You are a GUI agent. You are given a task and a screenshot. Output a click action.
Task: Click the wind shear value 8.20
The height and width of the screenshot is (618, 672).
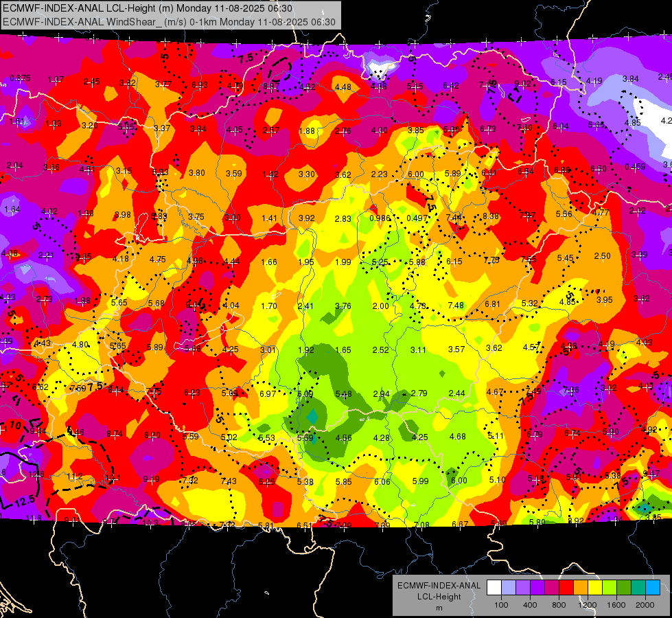152,435
